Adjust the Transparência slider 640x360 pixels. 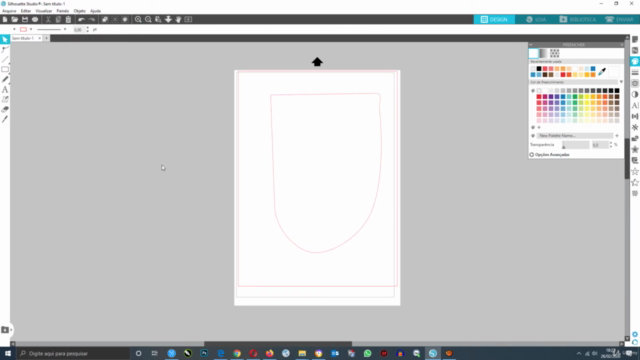click(x=576, y=145)
